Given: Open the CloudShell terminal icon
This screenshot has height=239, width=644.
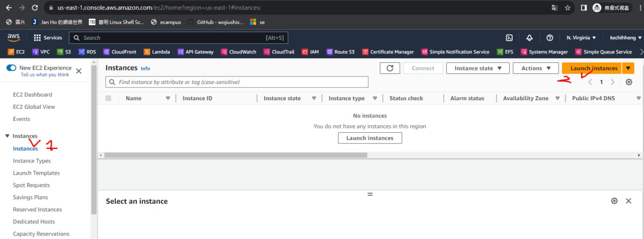Looking at the screenshot, I should (x=509, y=38).
